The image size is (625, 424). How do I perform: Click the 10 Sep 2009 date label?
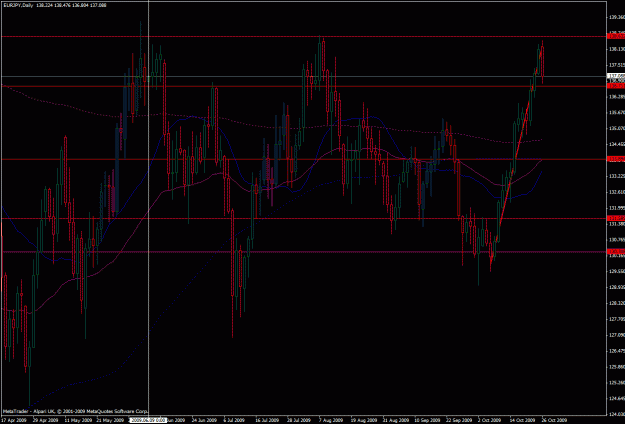(x=427, y=420)
